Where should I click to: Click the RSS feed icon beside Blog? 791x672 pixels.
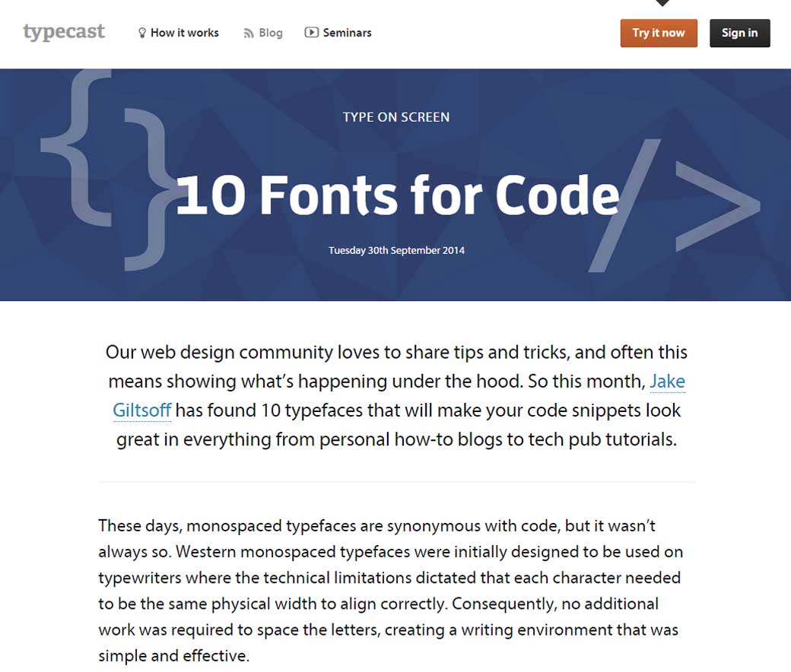coord(248,33)
